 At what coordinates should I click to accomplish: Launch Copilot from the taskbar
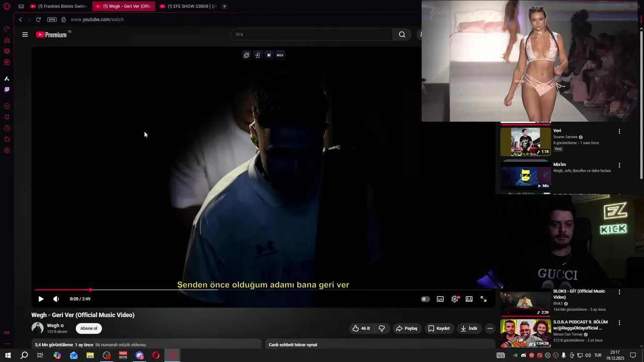click(57, 355)
